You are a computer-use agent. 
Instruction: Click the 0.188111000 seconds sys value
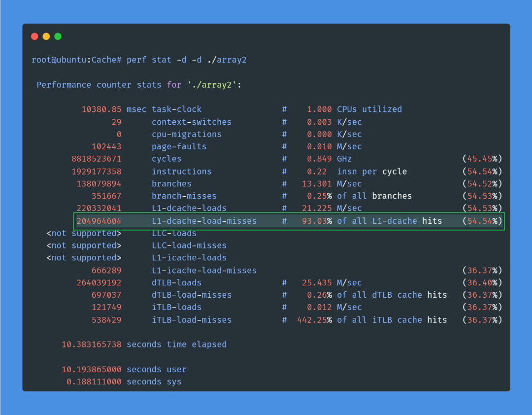(x=94, y=381)
